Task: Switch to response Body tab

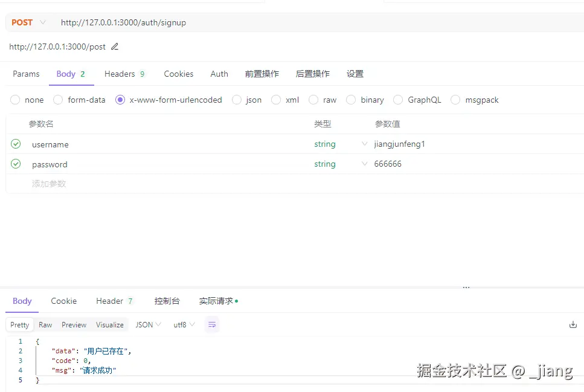Action: coord(22,301)
